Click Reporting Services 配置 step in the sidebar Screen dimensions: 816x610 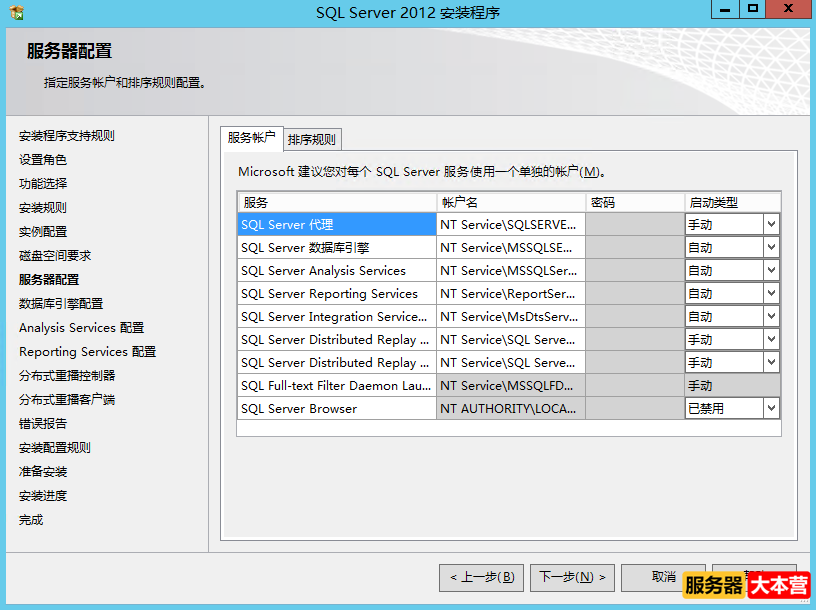click(x=87, y=352)
